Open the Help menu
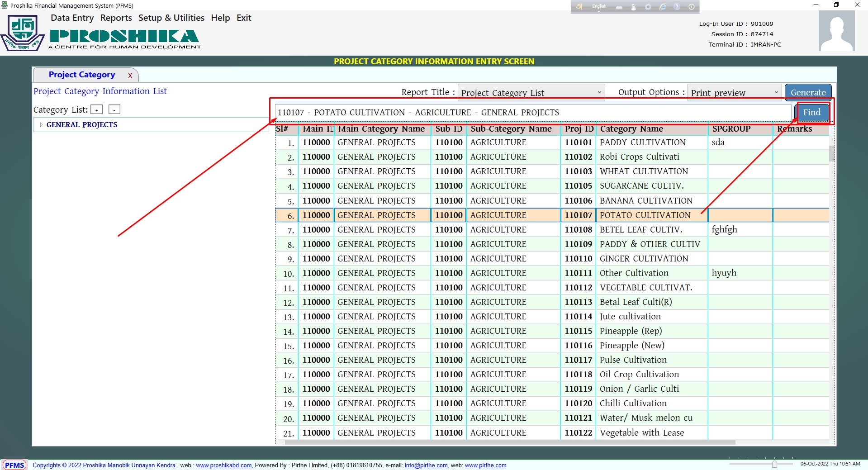868x470 pixels. pos(220,18)
